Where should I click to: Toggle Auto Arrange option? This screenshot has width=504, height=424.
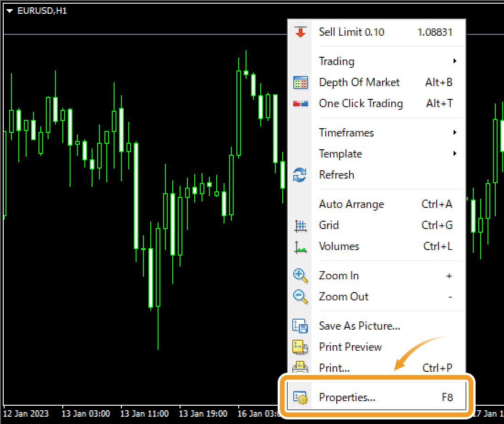tap(351, 204)
